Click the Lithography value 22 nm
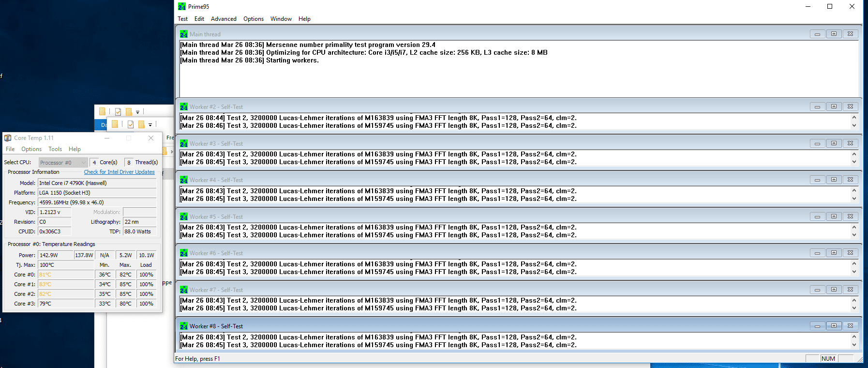 click(140, 222)
